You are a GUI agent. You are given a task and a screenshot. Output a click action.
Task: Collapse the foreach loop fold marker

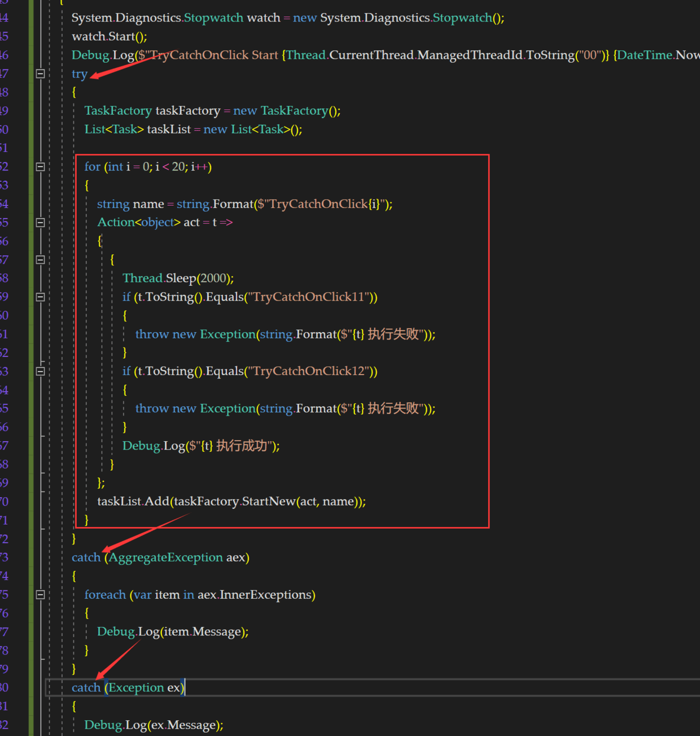click(40, 594)
